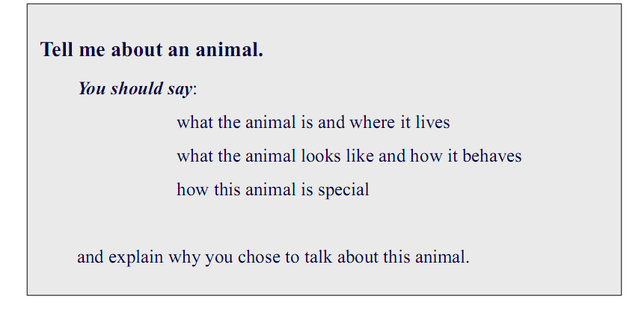This screenshot has width=644, height=309.
Task: Select the line about where the animal lives
Action: coord(313,123)
